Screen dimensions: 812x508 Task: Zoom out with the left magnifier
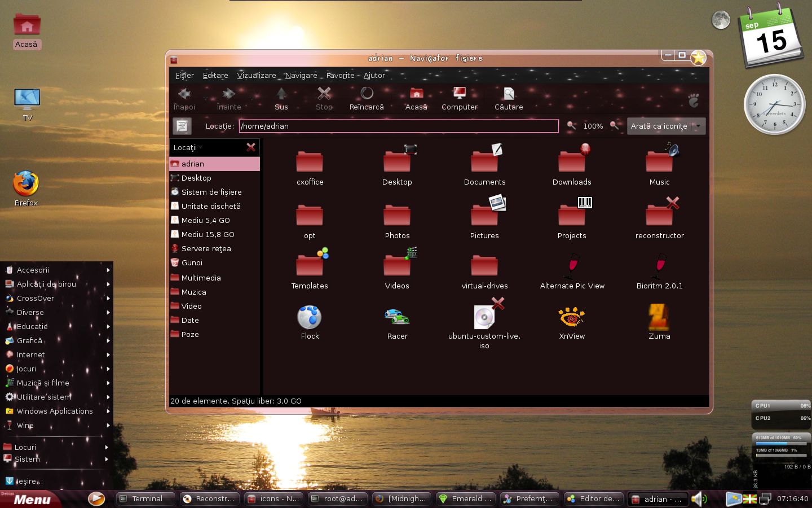(571, 126)
